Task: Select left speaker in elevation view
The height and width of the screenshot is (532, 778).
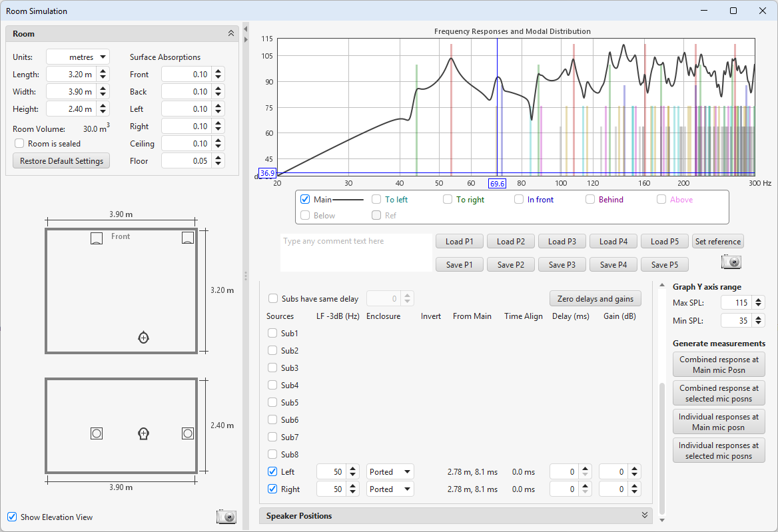Action: click(x=97, y=434)
